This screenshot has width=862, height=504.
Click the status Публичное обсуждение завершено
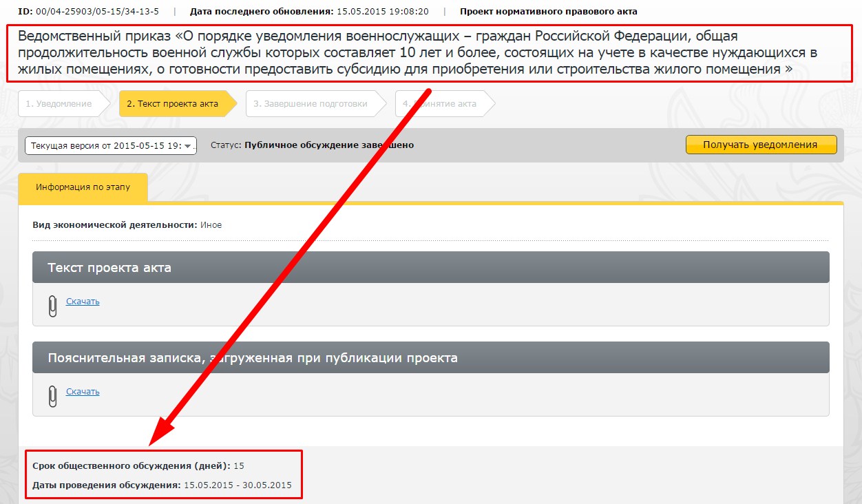pos(329,145)
